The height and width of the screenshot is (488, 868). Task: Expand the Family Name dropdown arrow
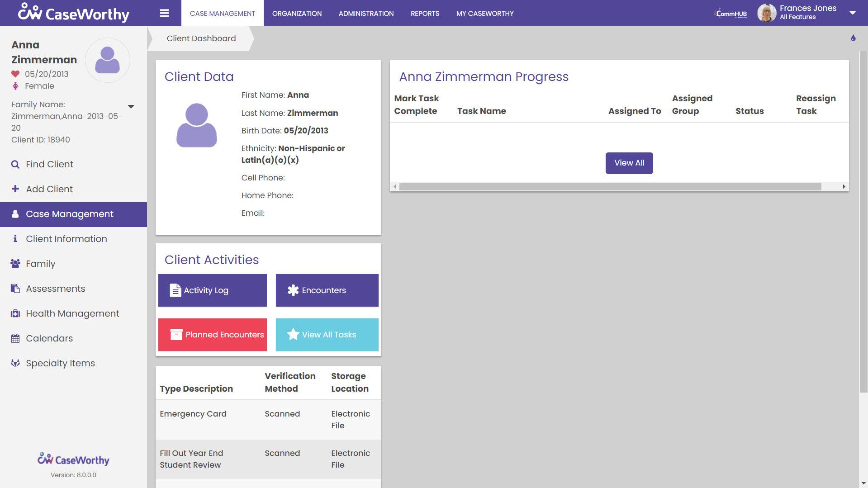pyautogui.click(x=131, y=106)
